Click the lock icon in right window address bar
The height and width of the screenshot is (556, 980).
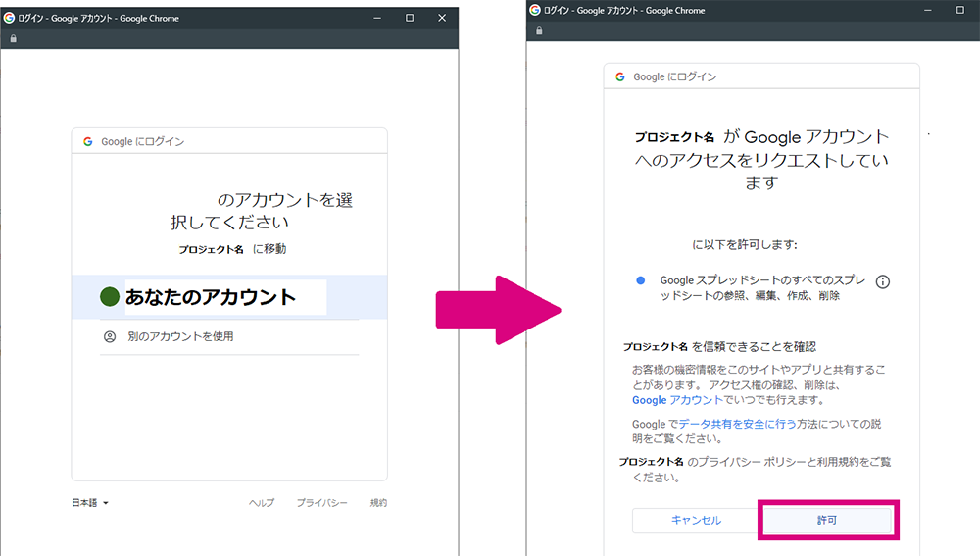tap(539, 30)
